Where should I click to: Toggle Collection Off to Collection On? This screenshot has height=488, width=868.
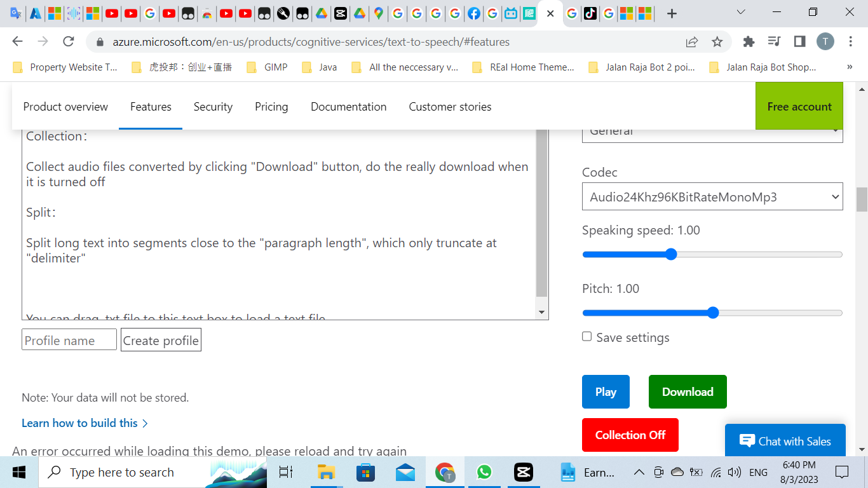[x=630, y=435]
